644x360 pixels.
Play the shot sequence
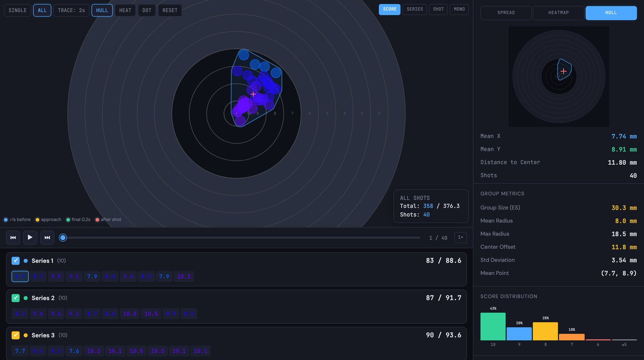tap(30, 238)
